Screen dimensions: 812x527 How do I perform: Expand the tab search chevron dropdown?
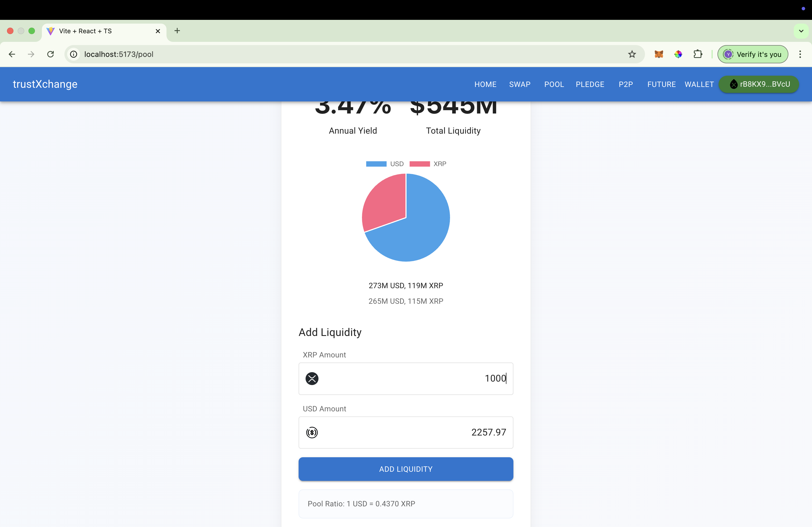point(801,31)
